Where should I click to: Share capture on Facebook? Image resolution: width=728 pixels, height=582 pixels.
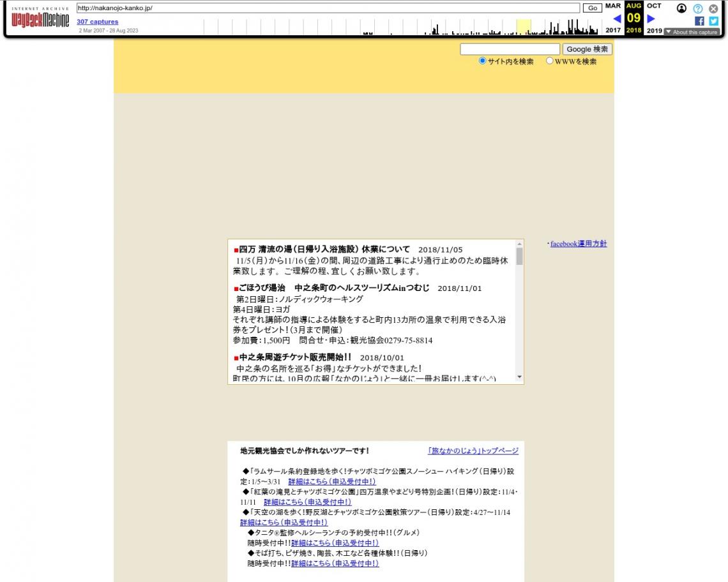coord(699,21)
